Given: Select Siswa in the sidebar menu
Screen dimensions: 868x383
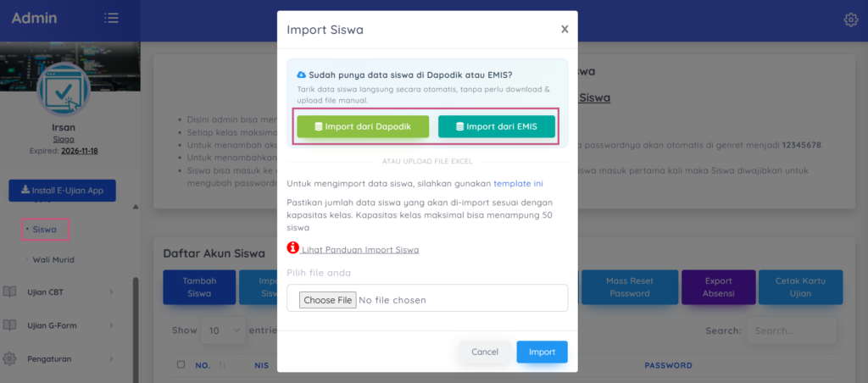Looking at the screenshot, I should (x=45, y=229).
